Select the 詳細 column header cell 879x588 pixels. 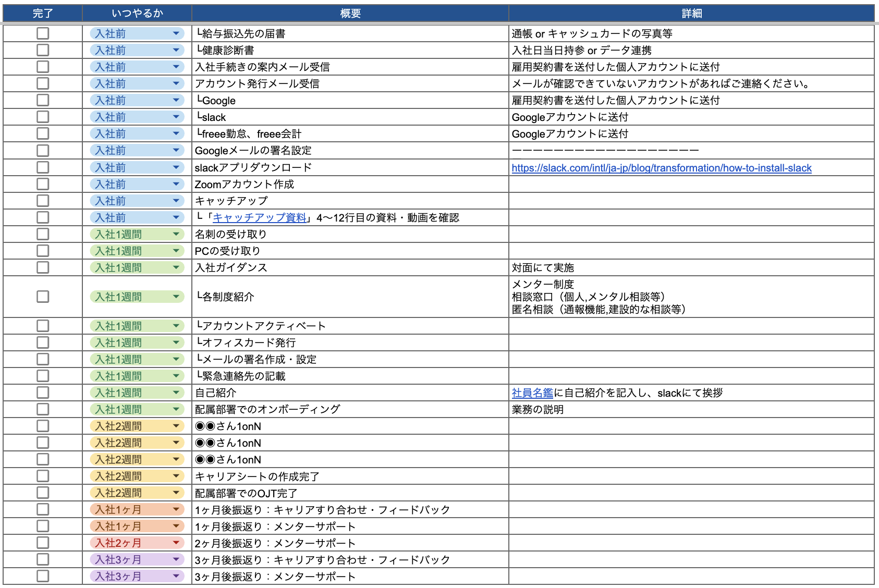click(691, 14)
